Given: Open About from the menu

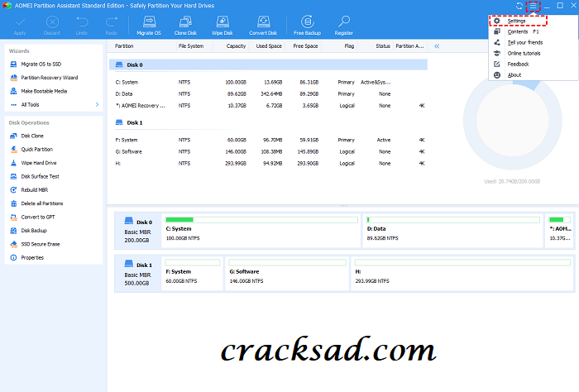Looking at the screenshot, I should (534, 75).
